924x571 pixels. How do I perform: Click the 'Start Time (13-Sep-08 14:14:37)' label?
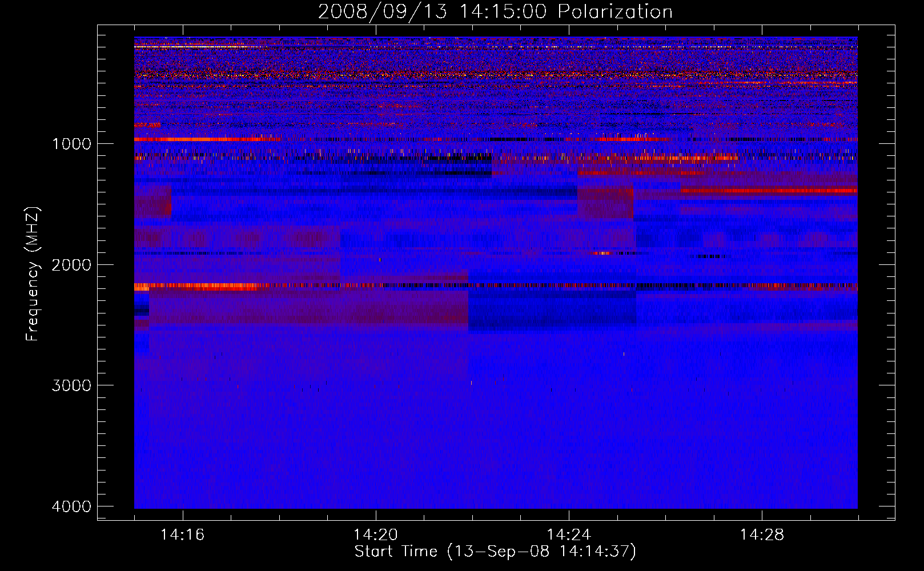[x=495, y=552]
